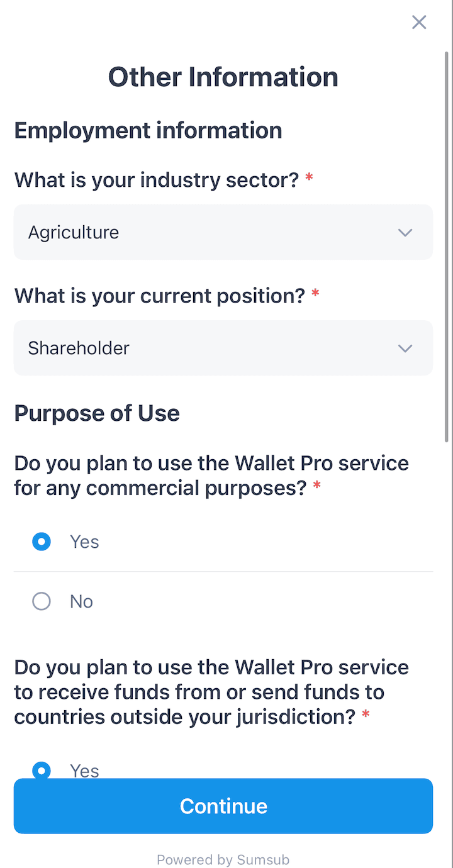The height and width of the screenshot is (868, 453).
Task: Select No radio for commercial purposes
Action: point(42,602)
